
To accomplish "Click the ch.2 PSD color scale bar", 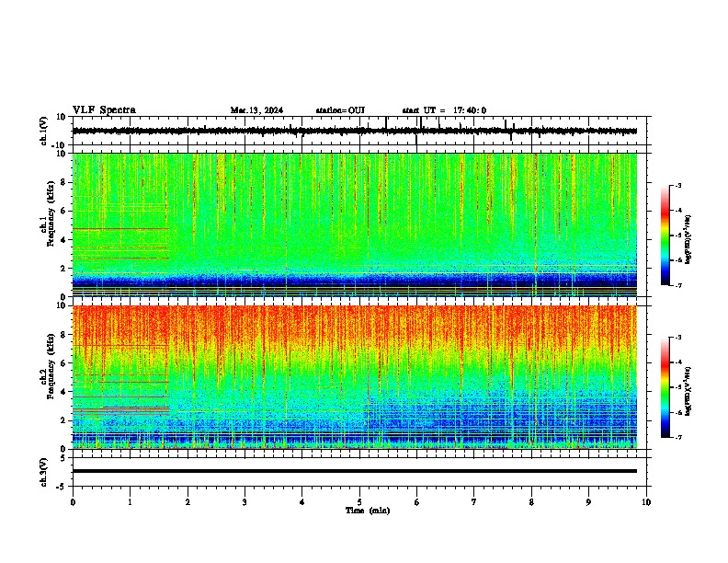I will pyautogui.click(x=665, y=387).
